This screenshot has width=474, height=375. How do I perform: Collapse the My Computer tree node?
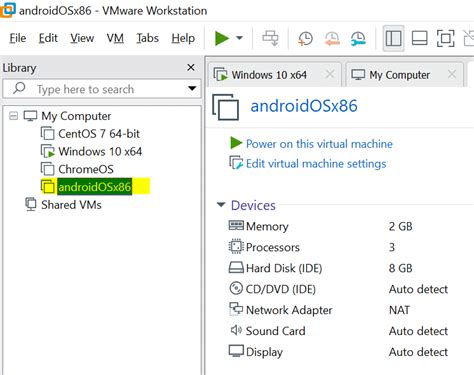[13, 116]
